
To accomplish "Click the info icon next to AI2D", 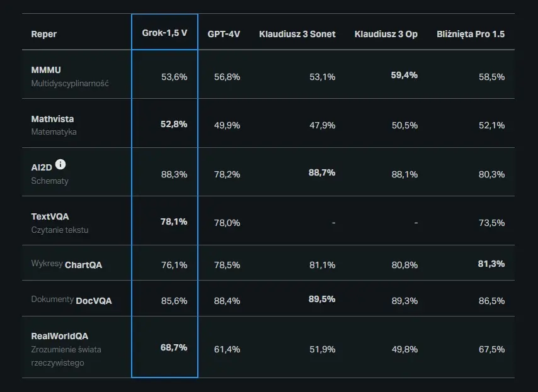I will (60, 164).
